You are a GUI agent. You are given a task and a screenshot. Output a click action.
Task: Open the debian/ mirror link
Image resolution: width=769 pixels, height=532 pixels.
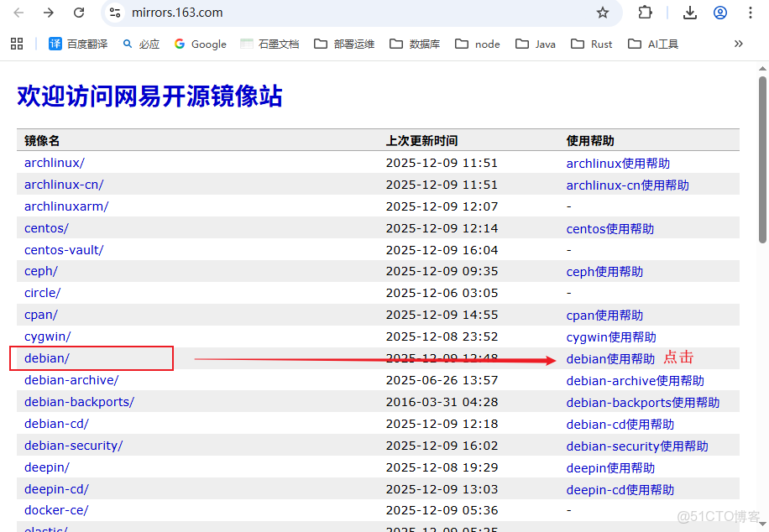[45, 357]
